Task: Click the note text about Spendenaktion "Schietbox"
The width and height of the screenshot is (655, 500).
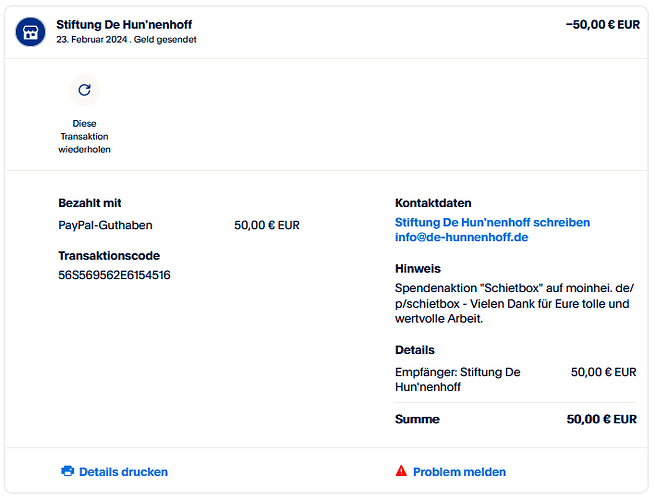Action: point(514,303)
